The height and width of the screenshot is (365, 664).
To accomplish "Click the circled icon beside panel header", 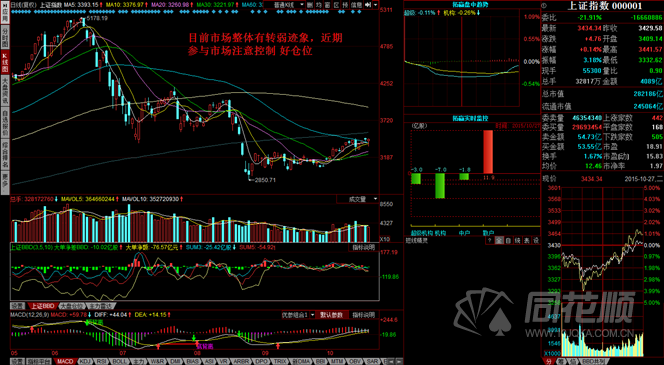I will pos(544,6).
